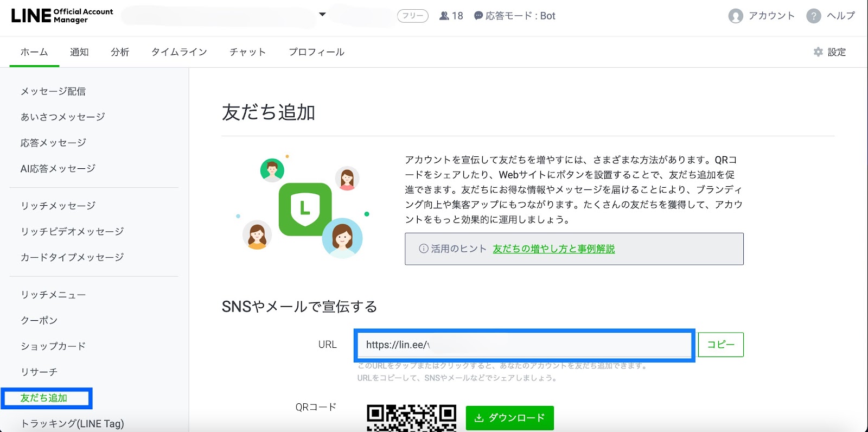The height and width of the screenshot is (432, 868).
Task: Switch to the 分析 tab
Action: pos(120,52)
